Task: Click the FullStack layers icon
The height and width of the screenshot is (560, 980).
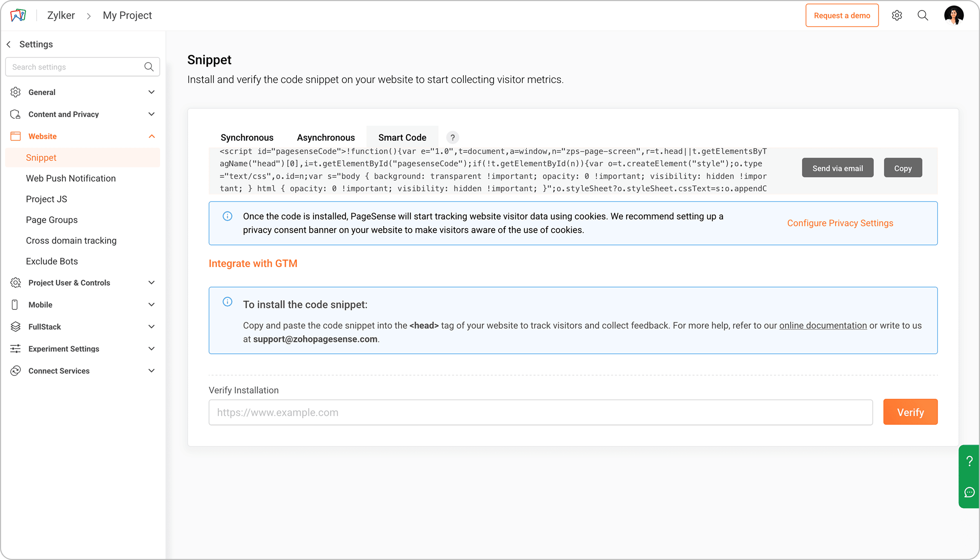Action: tap(16, 327)
